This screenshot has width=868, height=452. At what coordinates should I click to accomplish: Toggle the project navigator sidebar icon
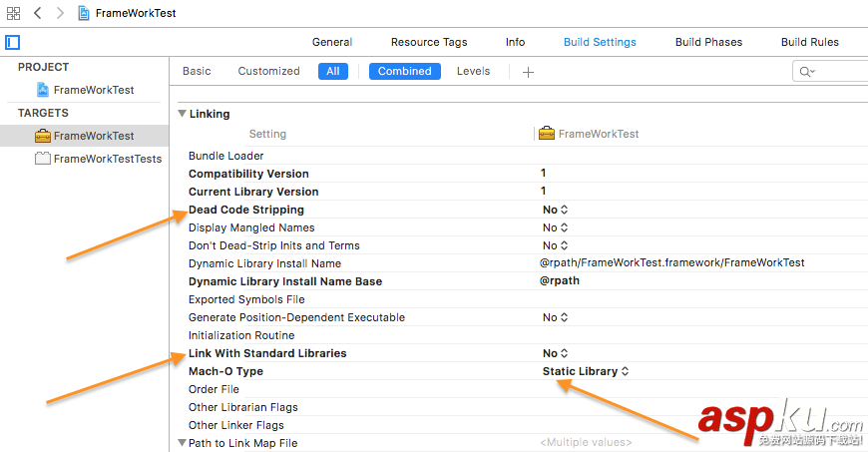[x=13, y=42]
